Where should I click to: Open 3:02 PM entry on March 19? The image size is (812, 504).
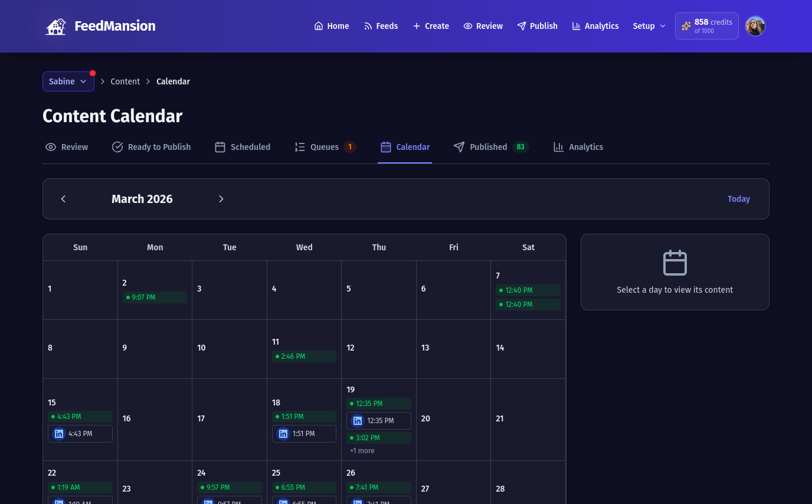pos(379,438)
